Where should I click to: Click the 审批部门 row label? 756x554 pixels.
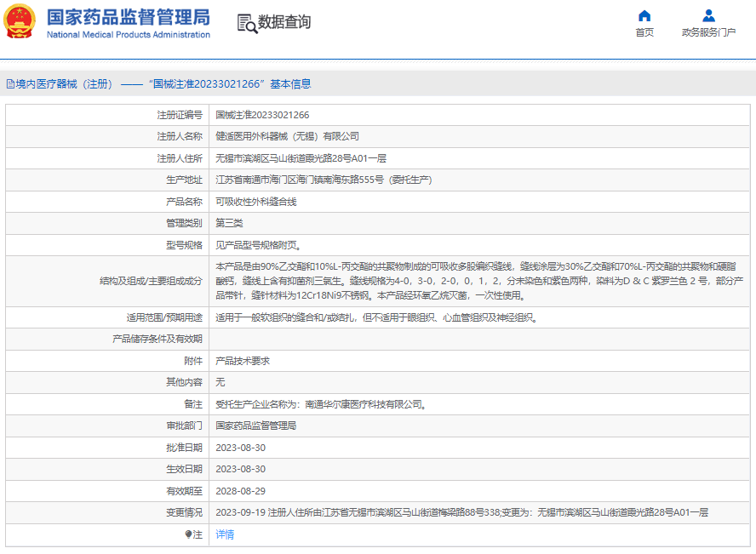[x=184, y=425]
